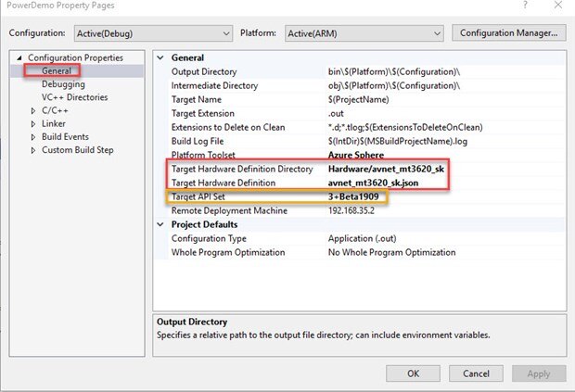Expand the Custom Build Step node arrow
575x392 pixels.
point(33,150)
